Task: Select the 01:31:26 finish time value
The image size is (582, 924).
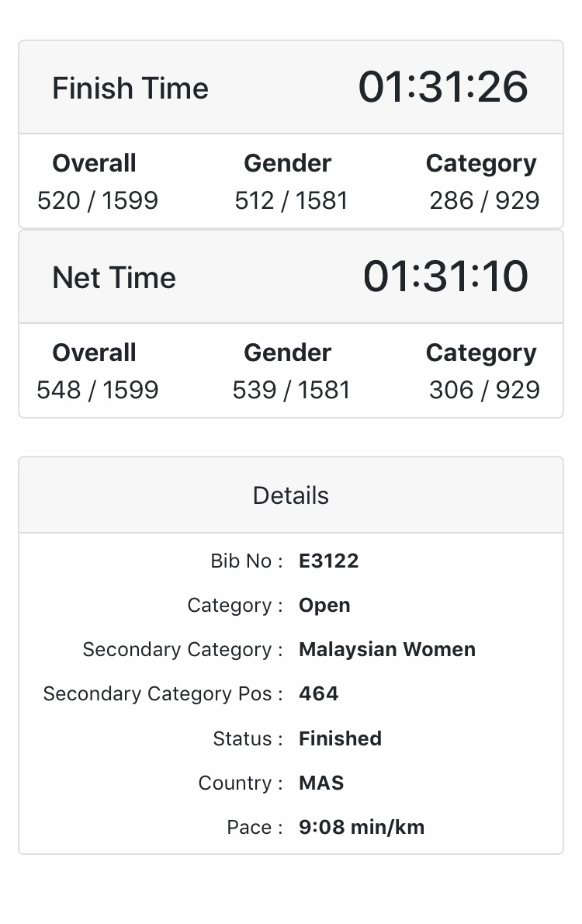Action: [443, 87]
